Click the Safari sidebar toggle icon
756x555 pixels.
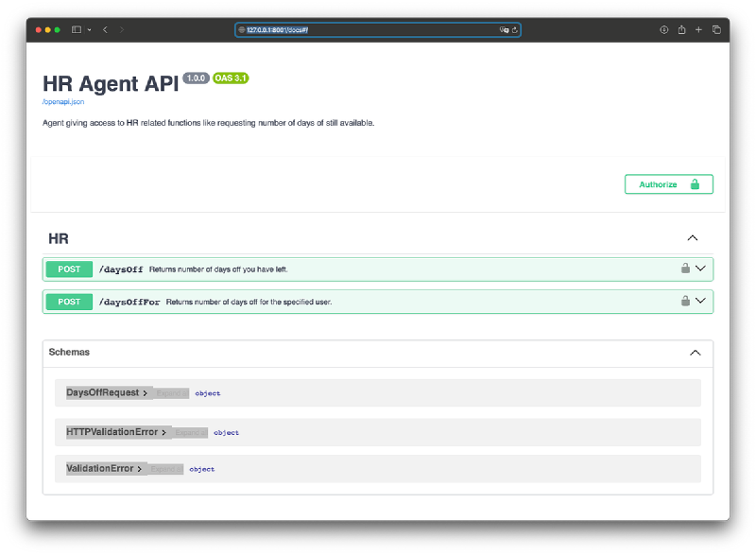tap(77, 30)
